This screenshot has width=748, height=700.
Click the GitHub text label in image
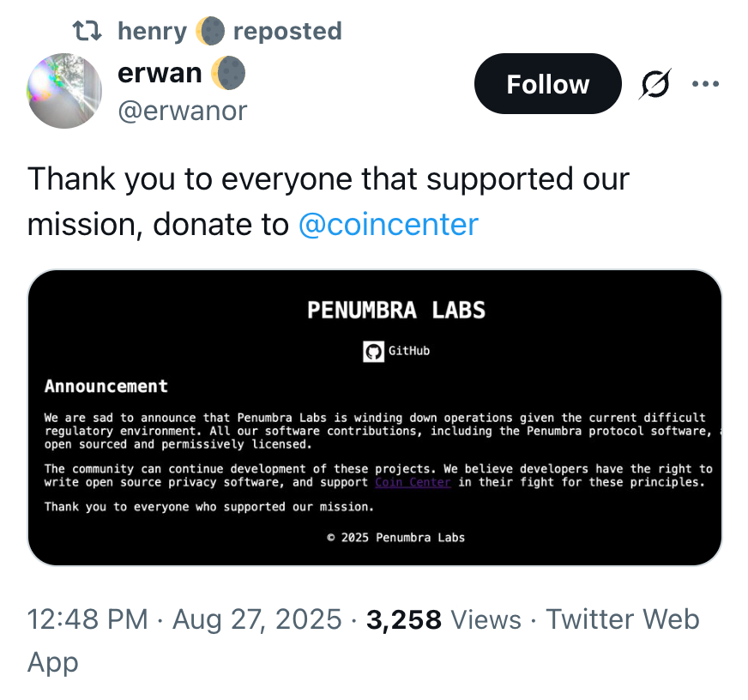pyautogui.click(x=409, y=352)
